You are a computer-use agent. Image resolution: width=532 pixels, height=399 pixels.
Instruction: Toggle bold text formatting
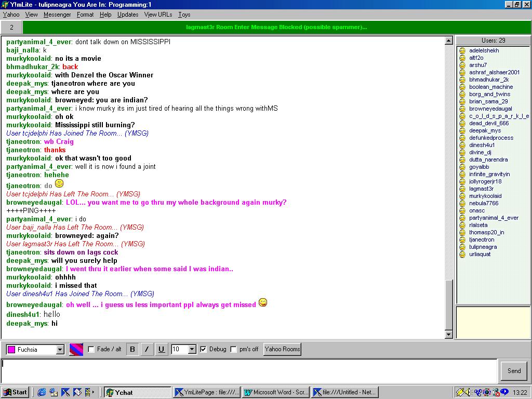(x=132, y=349)
